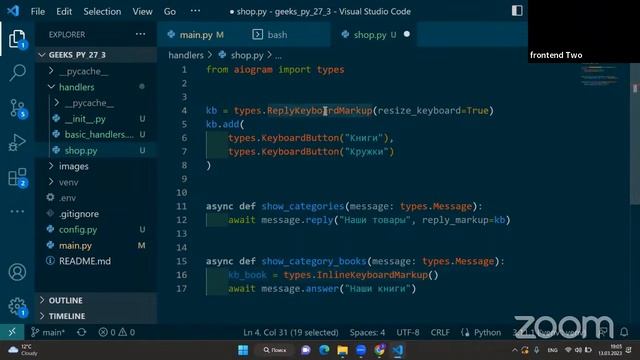Click the remote window indicator in status bar
This screenshot has width=640, height=360.
[12, 332]
